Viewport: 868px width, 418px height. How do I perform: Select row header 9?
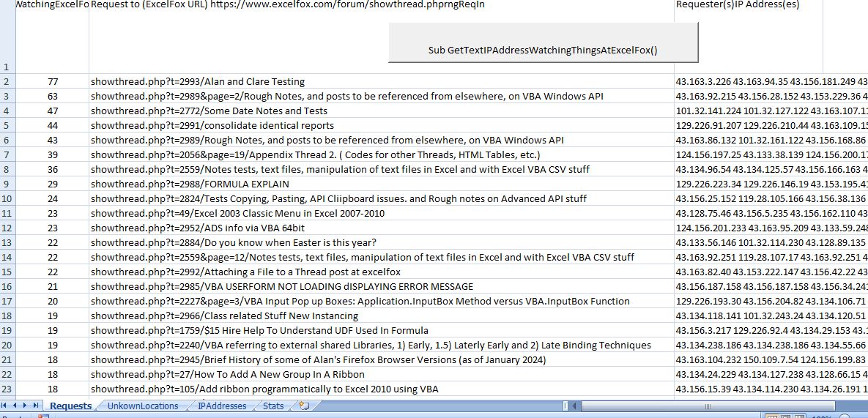point(7,184)
